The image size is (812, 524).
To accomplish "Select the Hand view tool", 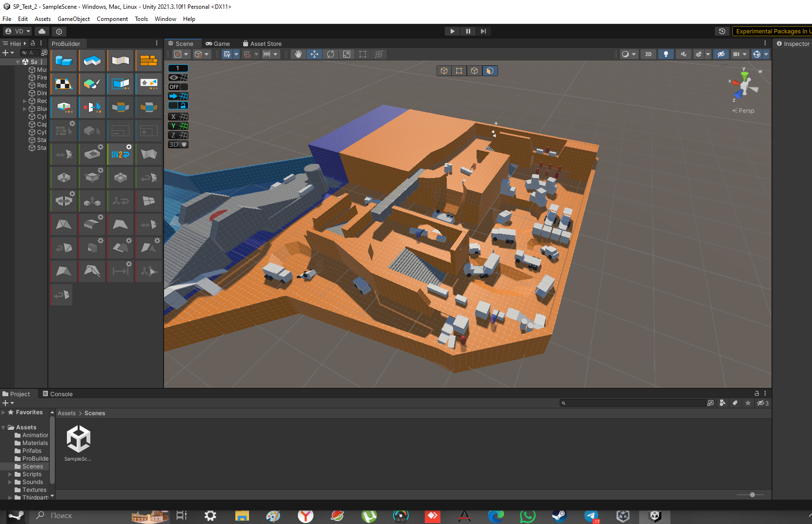I will click(x=298, y=54).
